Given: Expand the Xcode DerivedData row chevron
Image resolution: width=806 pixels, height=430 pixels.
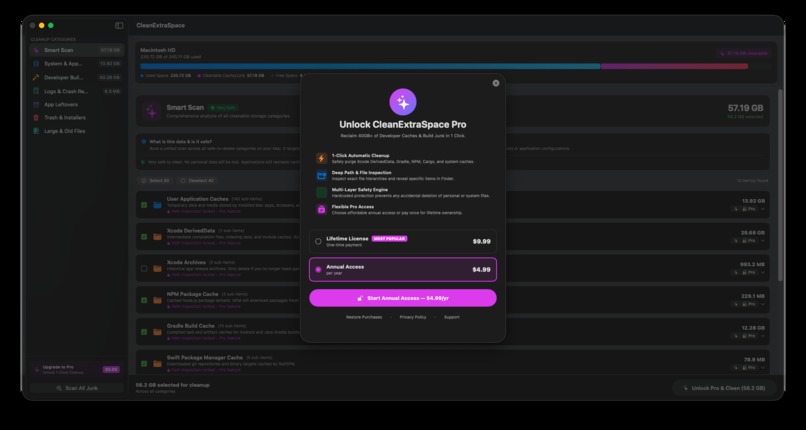Looking at the screenshot, I should tap(763, 240).
